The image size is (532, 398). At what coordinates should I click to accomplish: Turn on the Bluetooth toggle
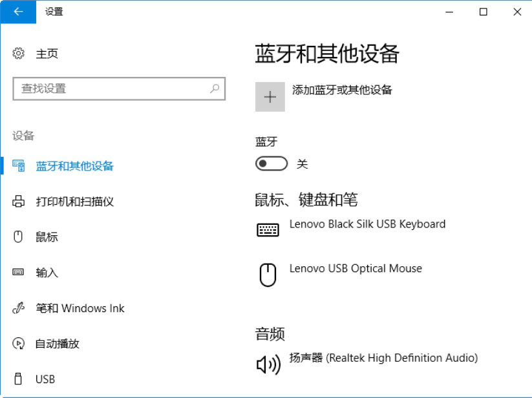pos(271,164)
